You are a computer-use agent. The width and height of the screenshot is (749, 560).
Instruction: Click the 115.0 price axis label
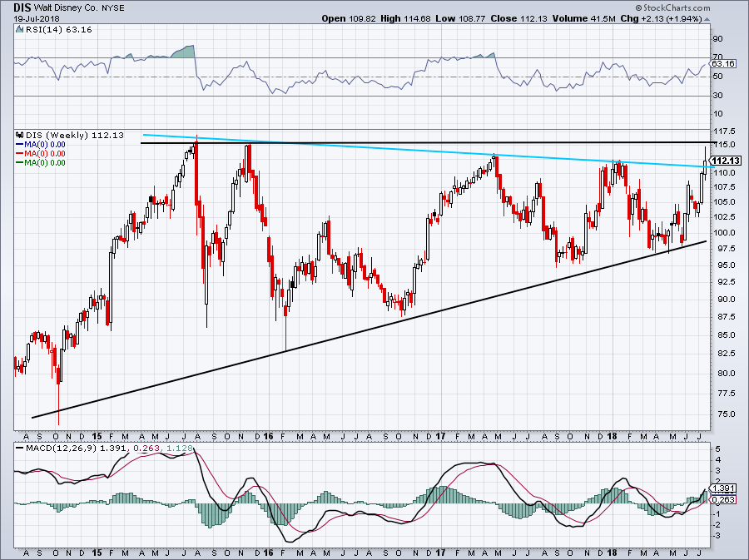723,145
